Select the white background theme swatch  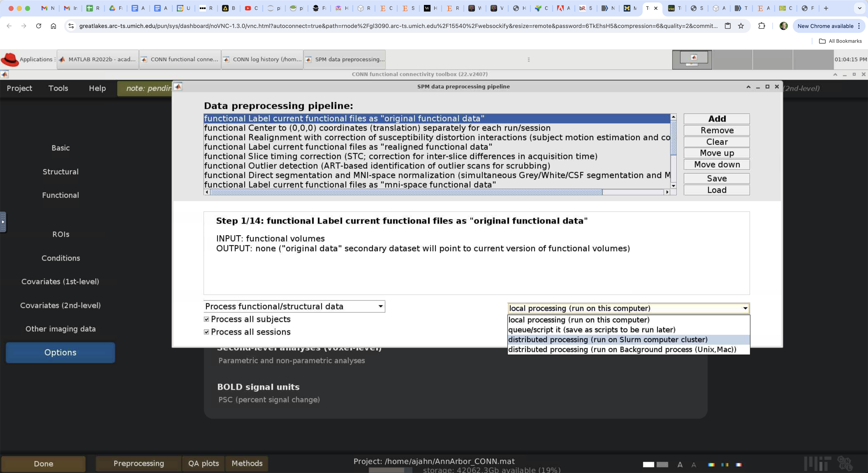[x=648, y=465]
